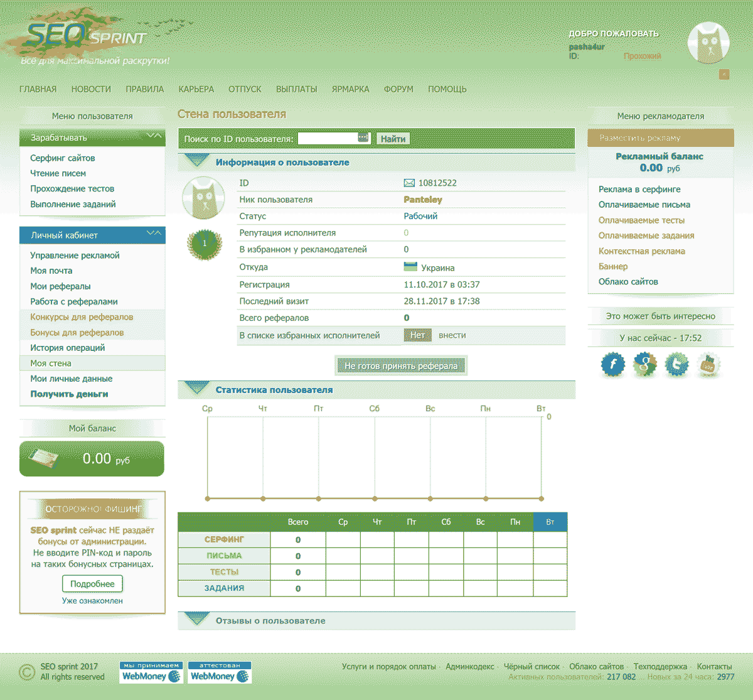753x700 pixels.
Task: Open 'Услуги и порядок оплаты' footer link
Action: click(389, 667)
